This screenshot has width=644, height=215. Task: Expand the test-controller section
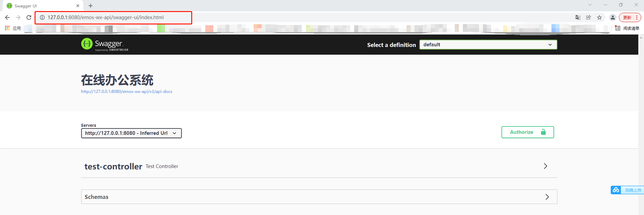coord(319,166)
